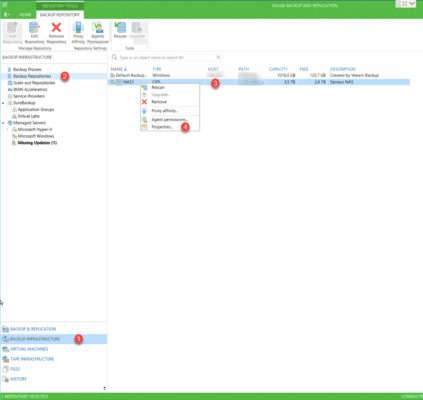Select WAN Accelerators in the tree

(30, 89)
